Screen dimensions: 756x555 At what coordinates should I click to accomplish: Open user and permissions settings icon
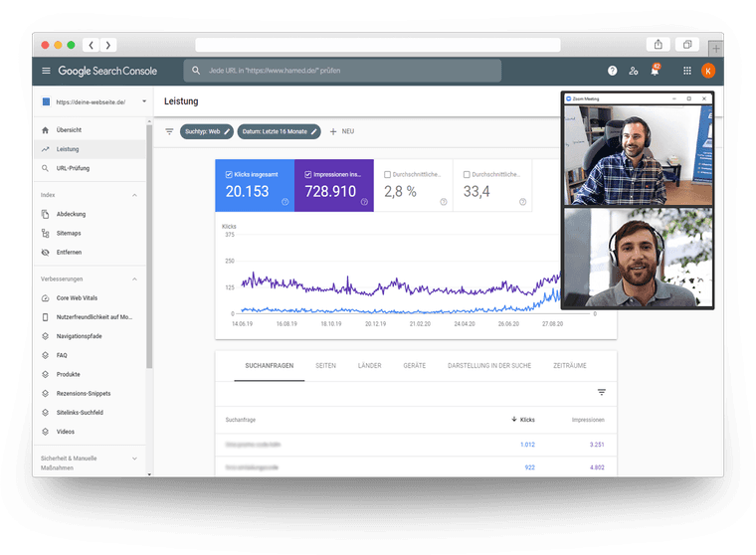click(634, 71)
